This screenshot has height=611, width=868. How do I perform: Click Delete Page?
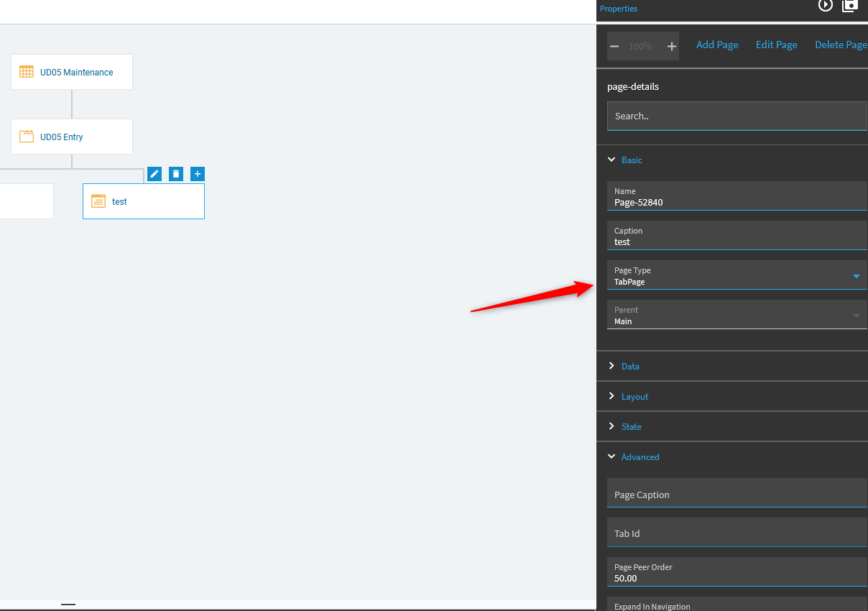click(x=841, y=45)
